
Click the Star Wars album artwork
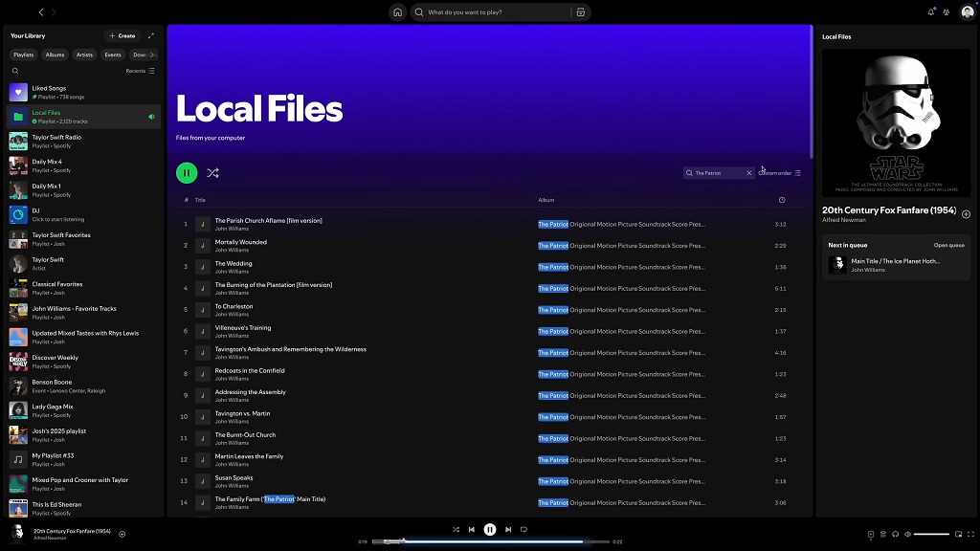tap(896, 123)
